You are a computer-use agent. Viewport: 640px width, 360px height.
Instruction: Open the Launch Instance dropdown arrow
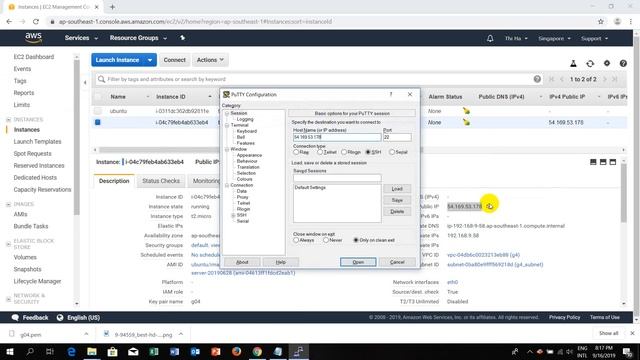(150, 60)
